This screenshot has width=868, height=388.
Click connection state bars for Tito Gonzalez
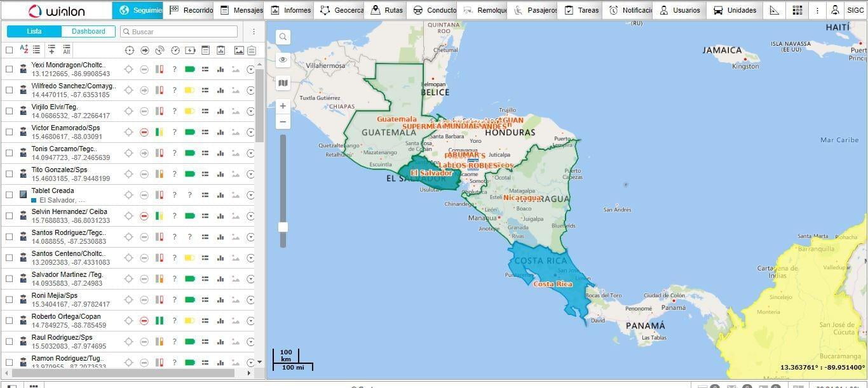tap(159, 174)
